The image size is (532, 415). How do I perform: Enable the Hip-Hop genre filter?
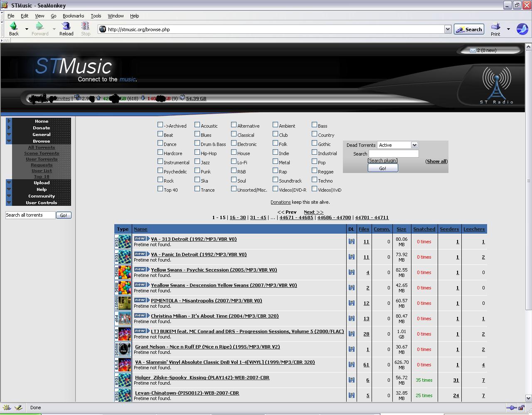point(197,152)
